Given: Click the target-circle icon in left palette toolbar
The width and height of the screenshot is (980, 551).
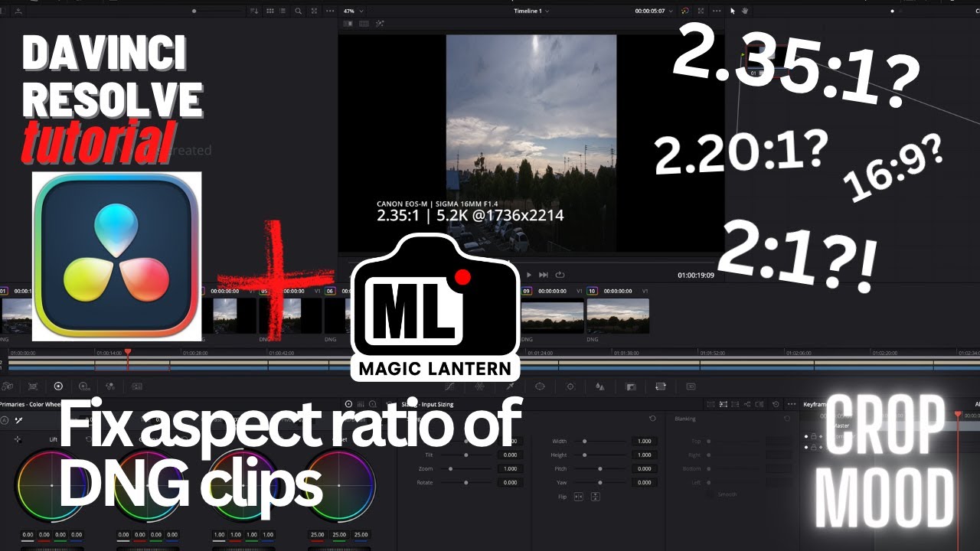Looking at the screenshot, I should tap(58, 386).
